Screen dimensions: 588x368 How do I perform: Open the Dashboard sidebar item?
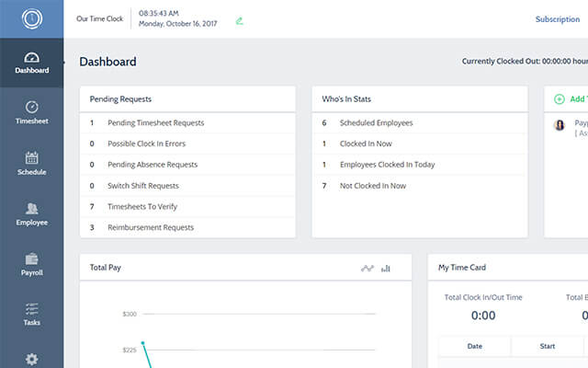(31, 63)
